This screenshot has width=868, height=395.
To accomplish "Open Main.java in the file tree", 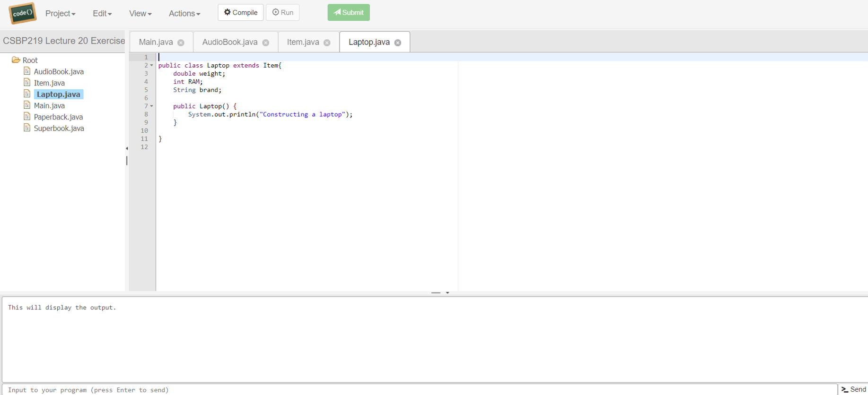I will (x=49, y=106).
